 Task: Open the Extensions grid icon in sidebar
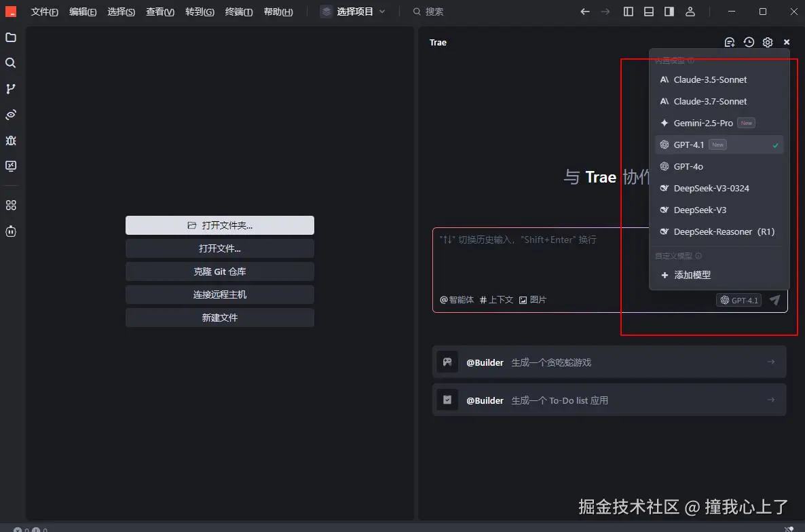pyautogui.click(x=11, y=205)
